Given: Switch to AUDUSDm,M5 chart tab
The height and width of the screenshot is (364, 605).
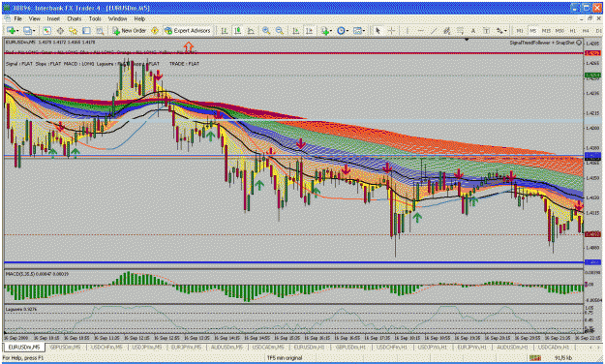Looking at the screenshot, I should [x=227, y=348].
